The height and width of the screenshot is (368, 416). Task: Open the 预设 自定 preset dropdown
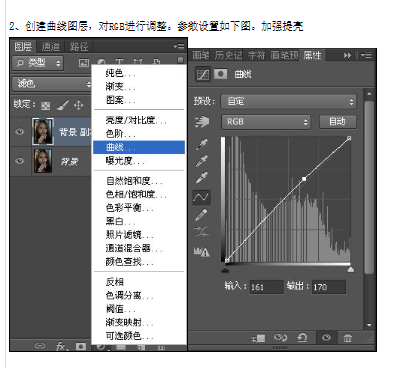tap(289, 102)
